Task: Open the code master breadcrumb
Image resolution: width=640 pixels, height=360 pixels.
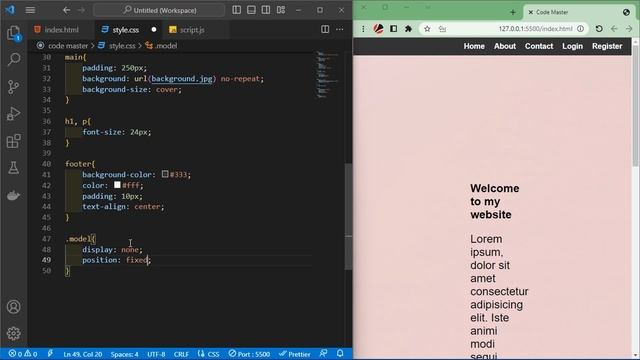Action: point(68,46)
